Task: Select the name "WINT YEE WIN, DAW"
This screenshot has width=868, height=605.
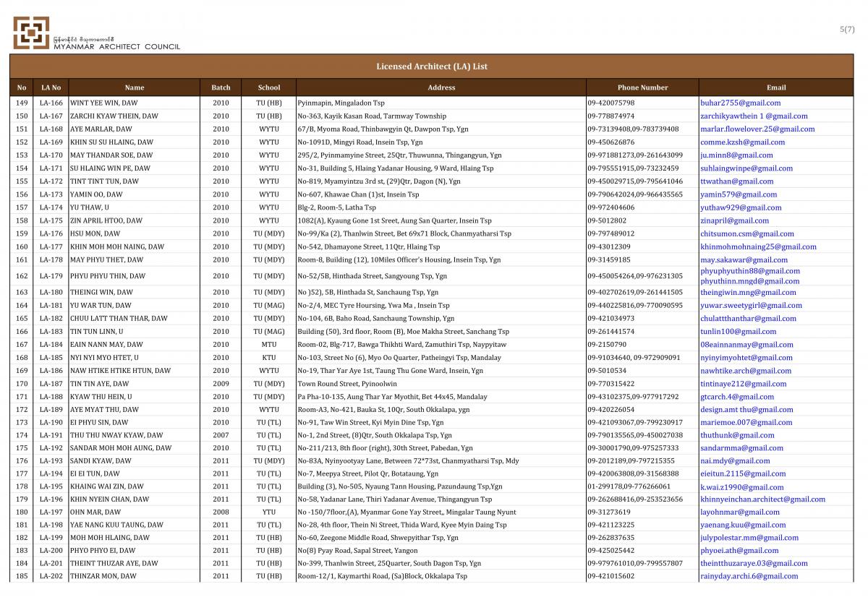Action: 104,103
